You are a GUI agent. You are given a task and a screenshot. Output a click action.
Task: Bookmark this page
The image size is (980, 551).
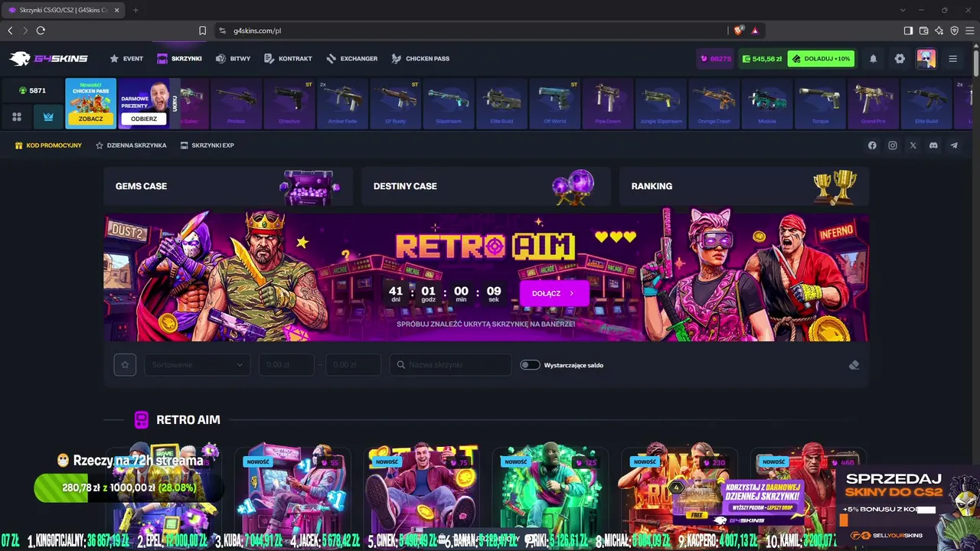tap(202, 31)
